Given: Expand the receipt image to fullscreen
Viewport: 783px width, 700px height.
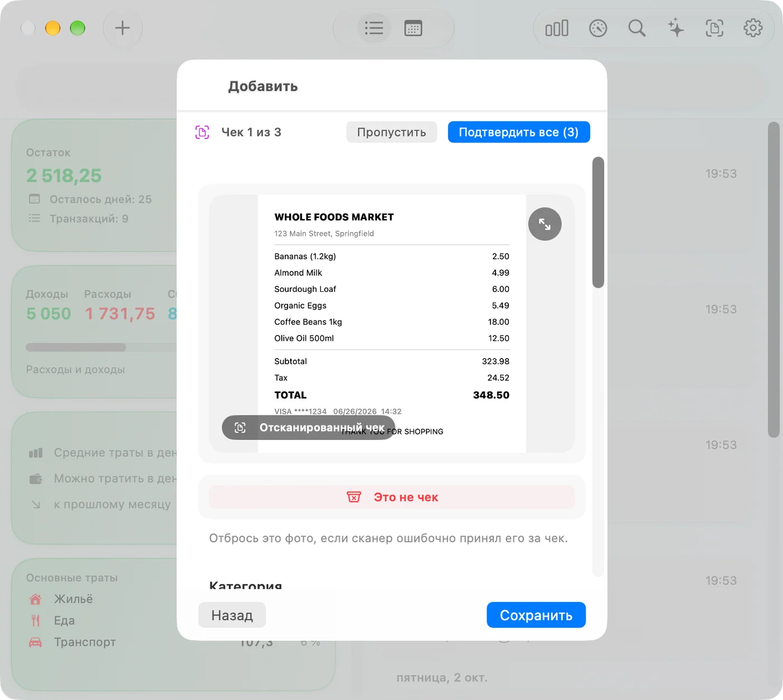Looking at the screenshot, I should pos(545,224).
